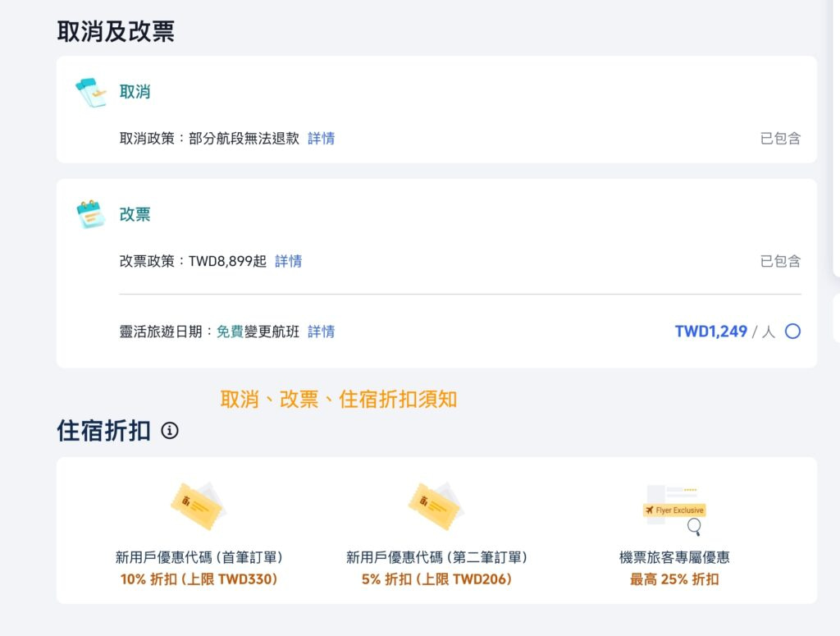Screen dimensions: 840x636
Task: Click orange 取消、改票、住宿折扣須知 notice text
Action: point(339,399)
